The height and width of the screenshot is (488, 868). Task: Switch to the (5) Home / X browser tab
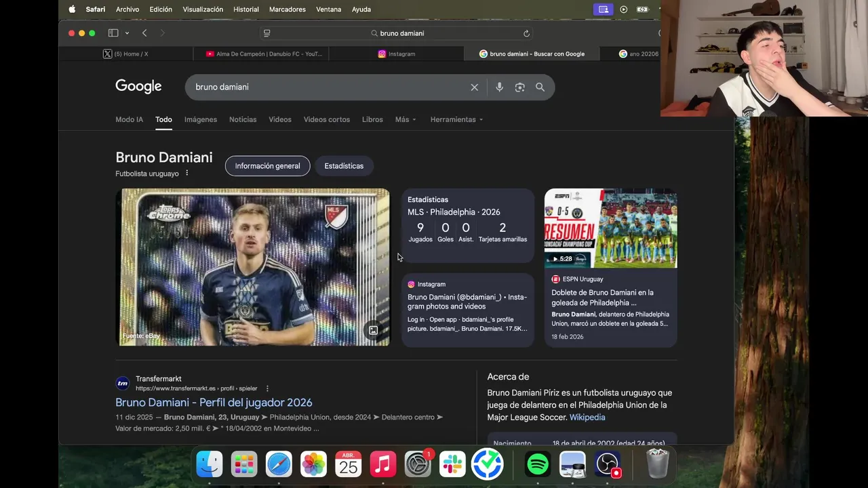click(x=126, y=54)
